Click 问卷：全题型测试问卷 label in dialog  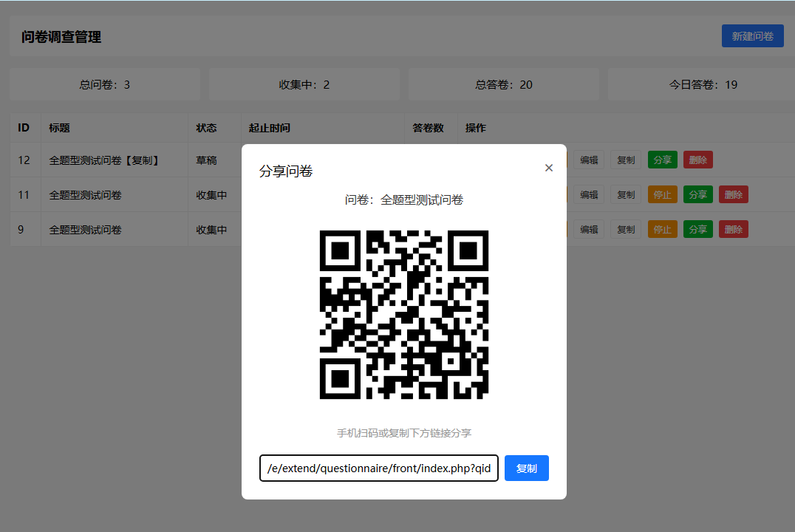tap(404, 199)
